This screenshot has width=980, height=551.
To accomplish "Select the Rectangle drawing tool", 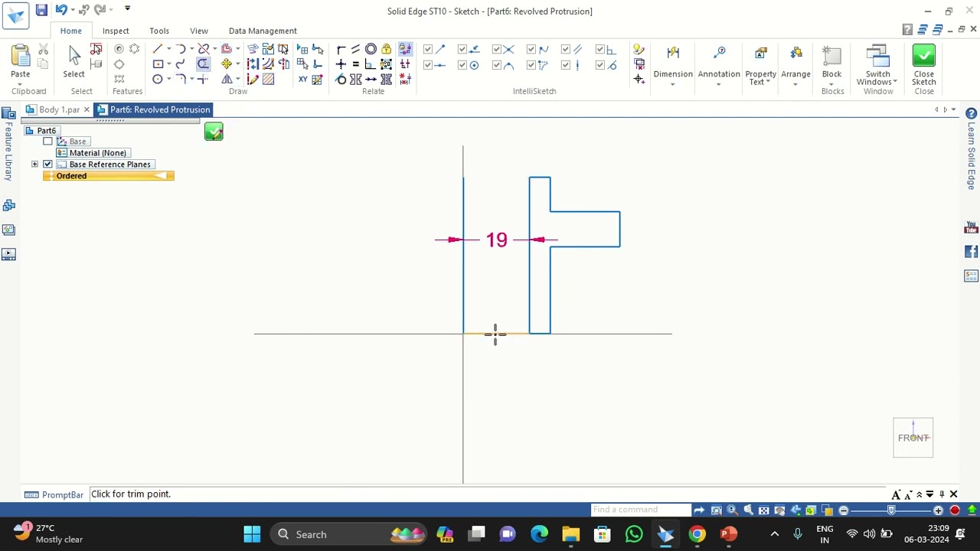I will tap(158, 64).
